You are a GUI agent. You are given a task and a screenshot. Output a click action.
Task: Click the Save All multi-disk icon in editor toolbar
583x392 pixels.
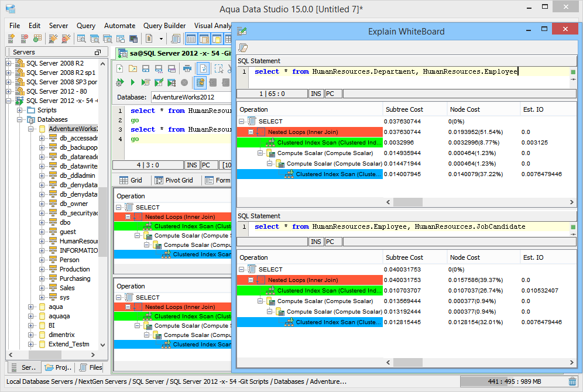click(172, 68)
